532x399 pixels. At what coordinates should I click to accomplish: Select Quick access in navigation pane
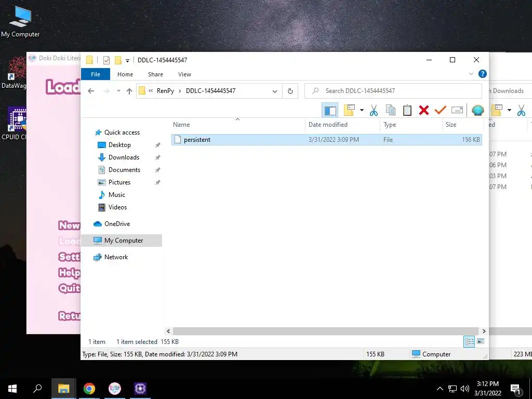(122, 132)
